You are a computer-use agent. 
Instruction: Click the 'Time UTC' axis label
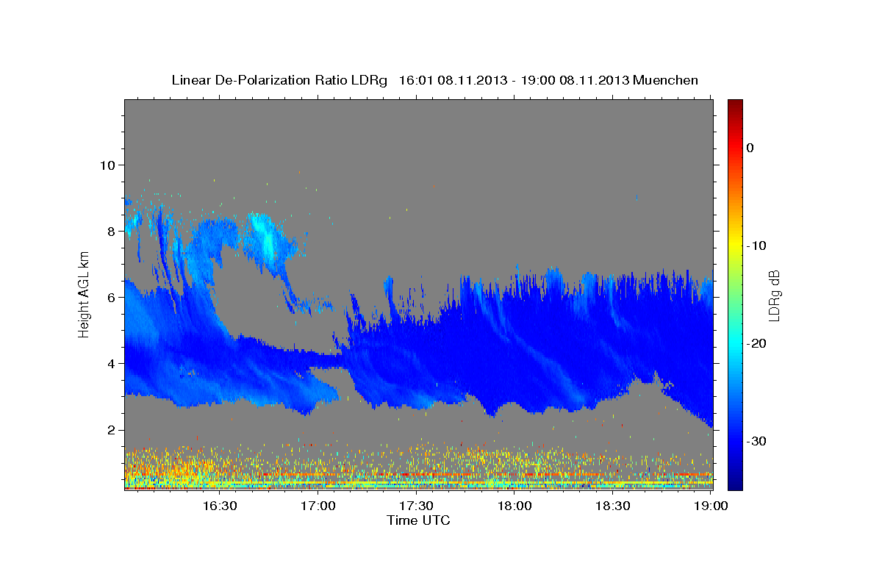pos(418,520)
